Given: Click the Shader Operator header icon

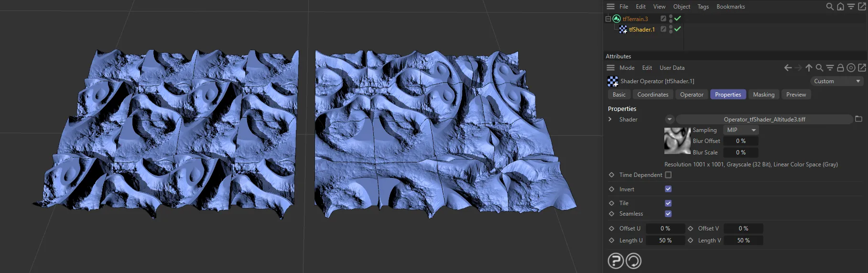Looking at the screenshot, I should point(612,81).
